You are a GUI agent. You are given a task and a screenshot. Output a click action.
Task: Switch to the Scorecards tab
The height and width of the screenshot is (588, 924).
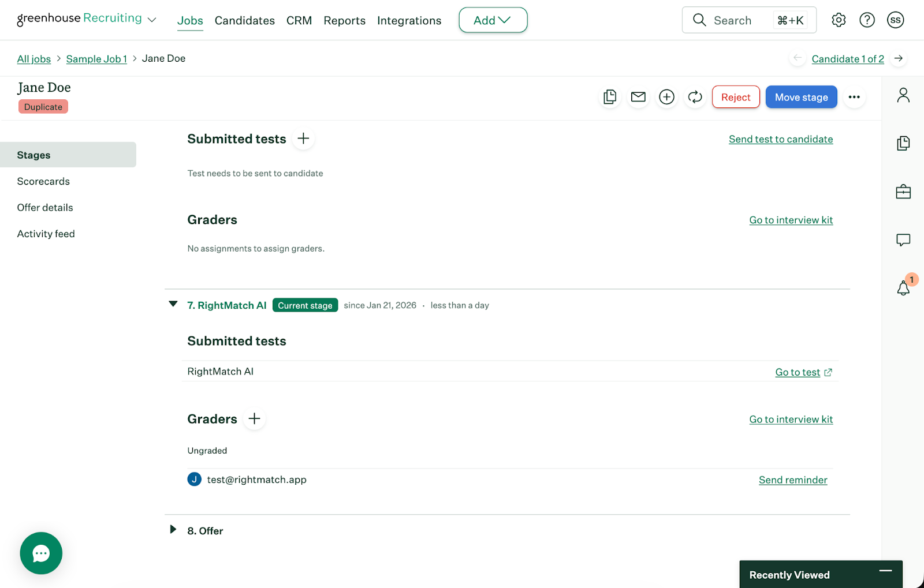(43, 181)
